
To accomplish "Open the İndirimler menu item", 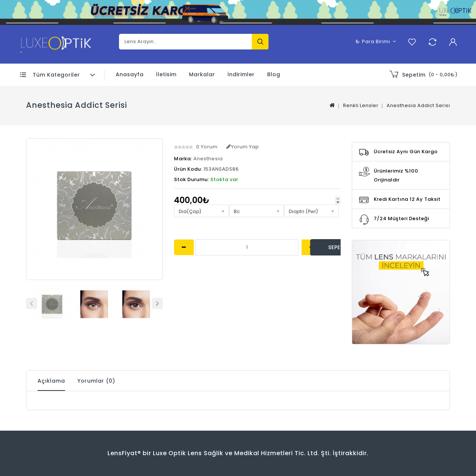I will point(241,74).
